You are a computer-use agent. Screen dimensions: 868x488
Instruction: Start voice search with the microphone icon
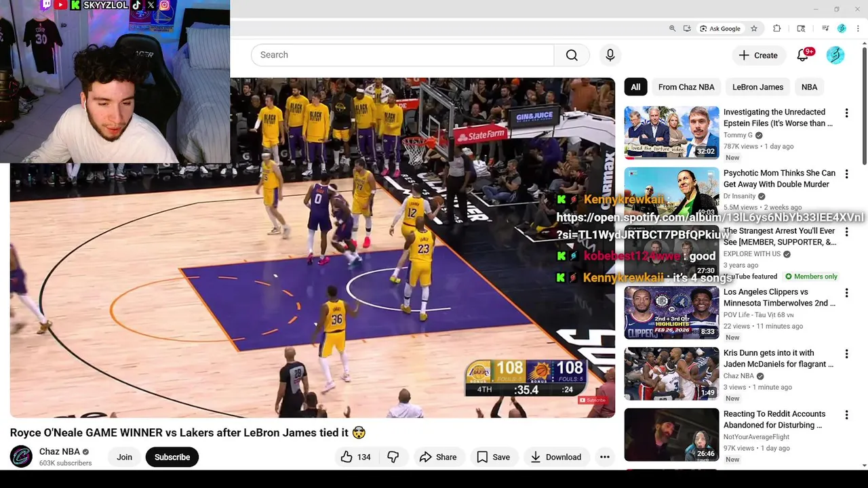point(610,55)
